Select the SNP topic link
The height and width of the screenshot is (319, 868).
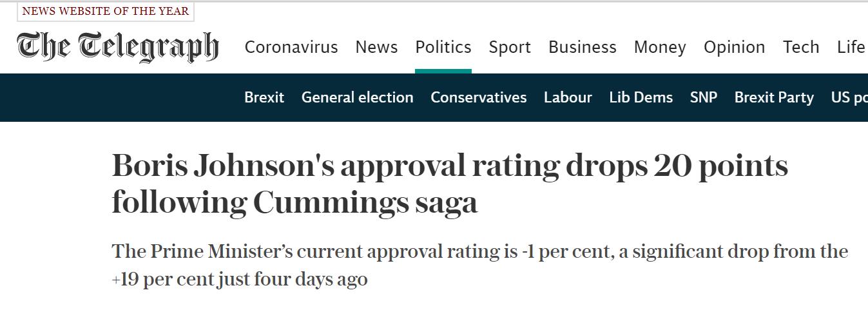(704, 97)
